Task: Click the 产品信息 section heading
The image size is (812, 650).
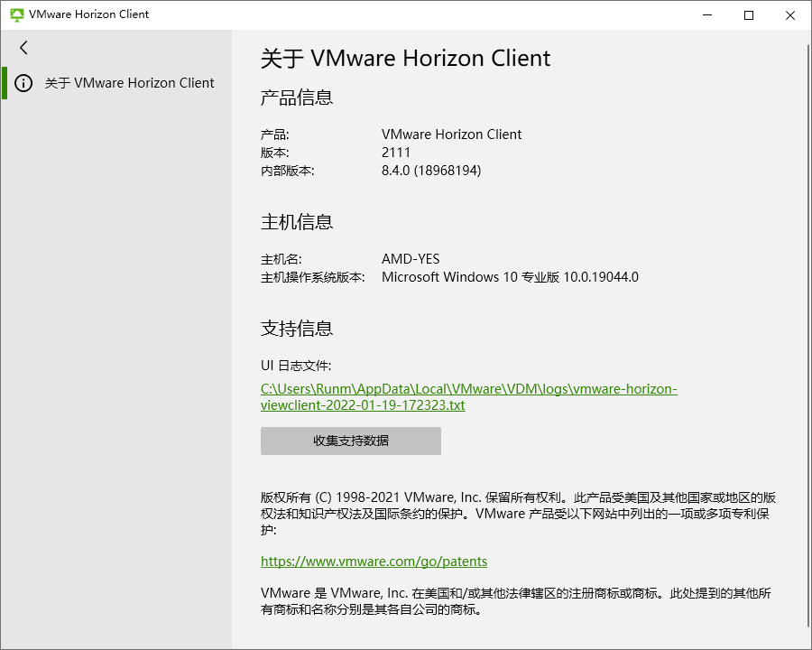Action: click(x=297, y=97)
